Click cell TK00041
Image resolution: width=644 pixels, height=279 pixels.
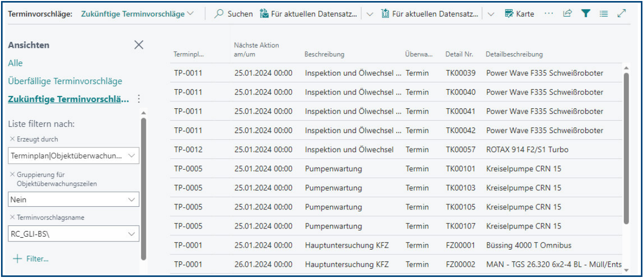pos(461,111)
